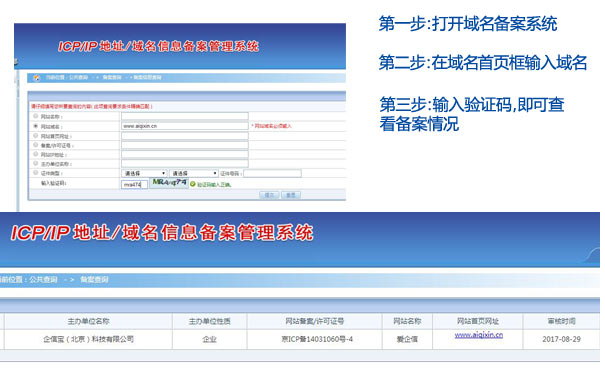Select the 网站首页网址 radio button

click(x=35, y=135)
